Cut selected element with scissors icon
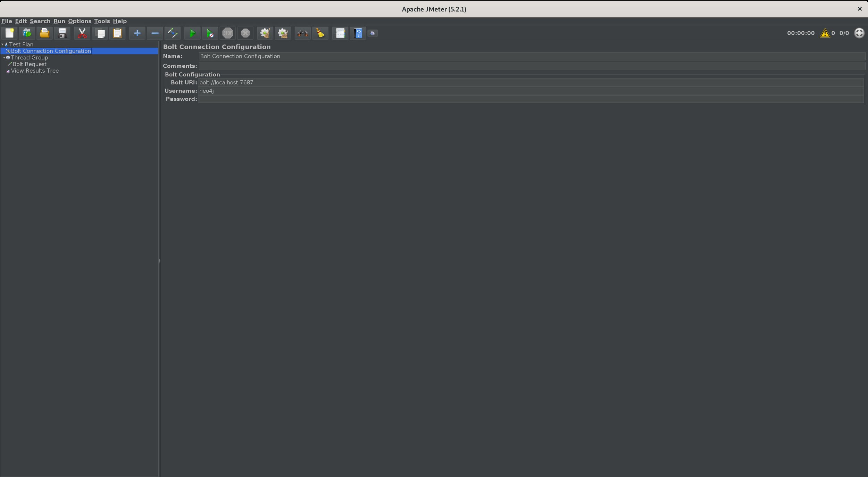The height and width of the screenshot is (477, 868). 82,33
